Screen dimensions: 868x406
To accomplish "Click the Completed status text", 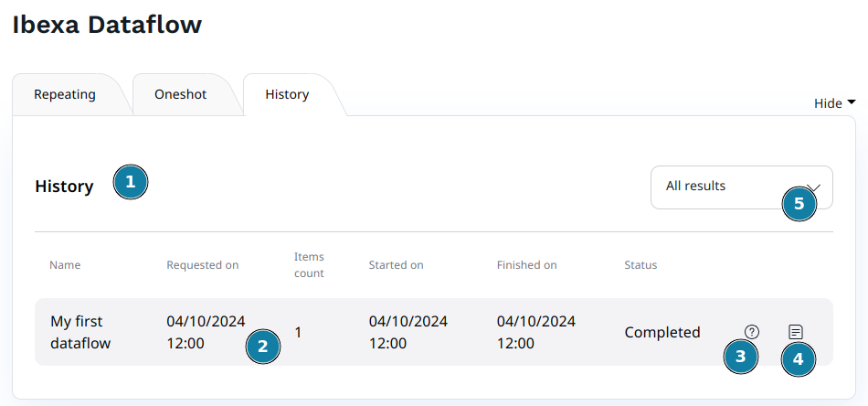I will pyautogui.click(x=662, y=332).
